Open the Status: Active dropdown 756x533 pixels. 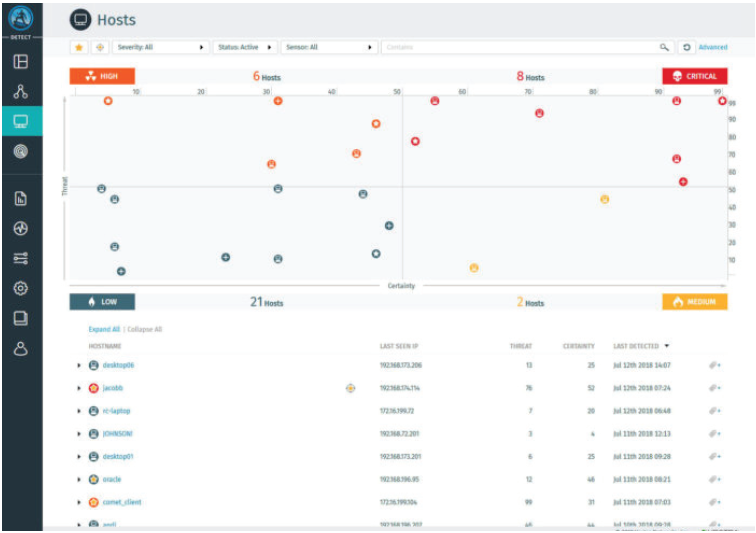pyautogui.click(x=245, y=47)
